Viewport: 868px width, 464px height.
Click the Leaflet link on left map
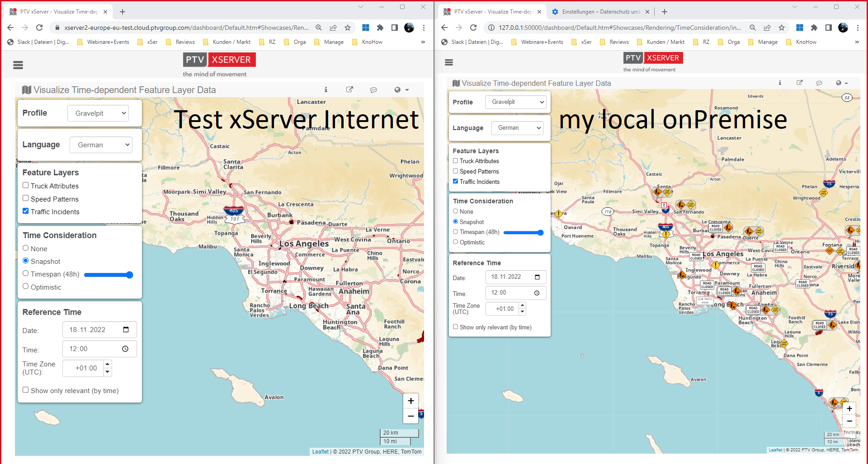320,452
